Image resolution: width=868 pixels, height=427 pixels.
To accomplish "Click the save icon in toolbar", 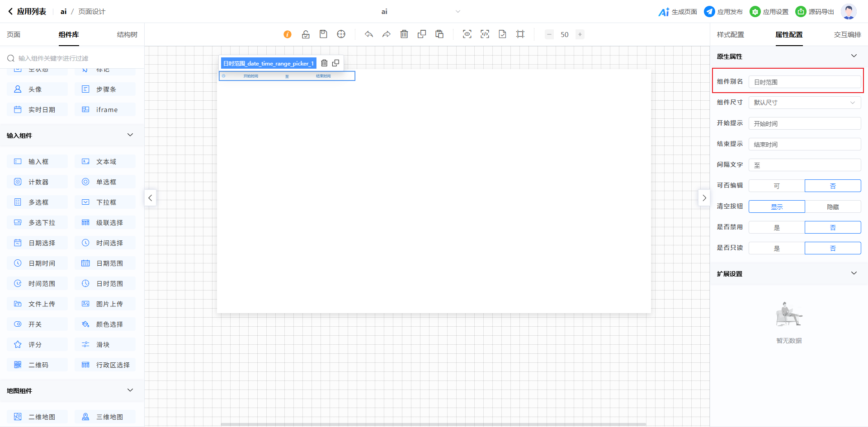I will 323,34.
